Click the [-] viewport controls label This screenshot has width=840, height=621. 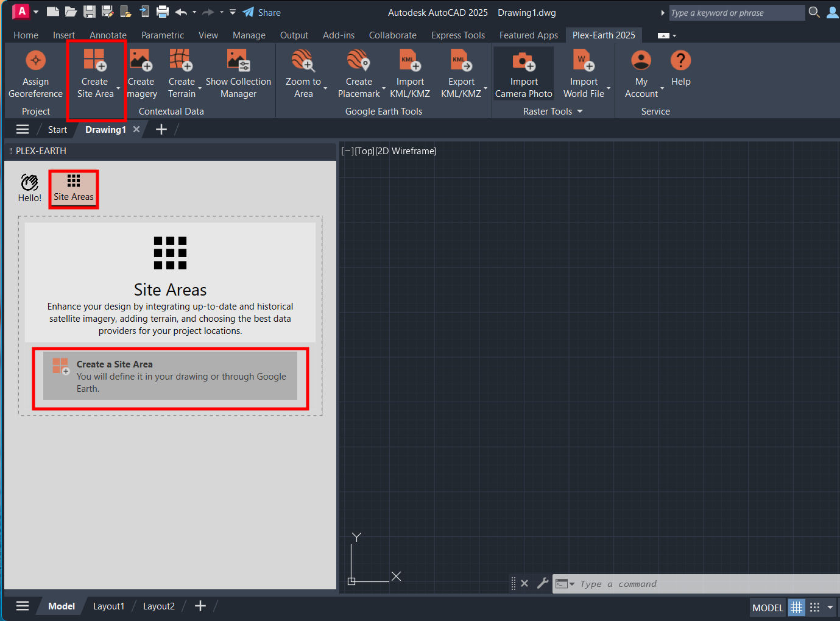click(347, 151)
